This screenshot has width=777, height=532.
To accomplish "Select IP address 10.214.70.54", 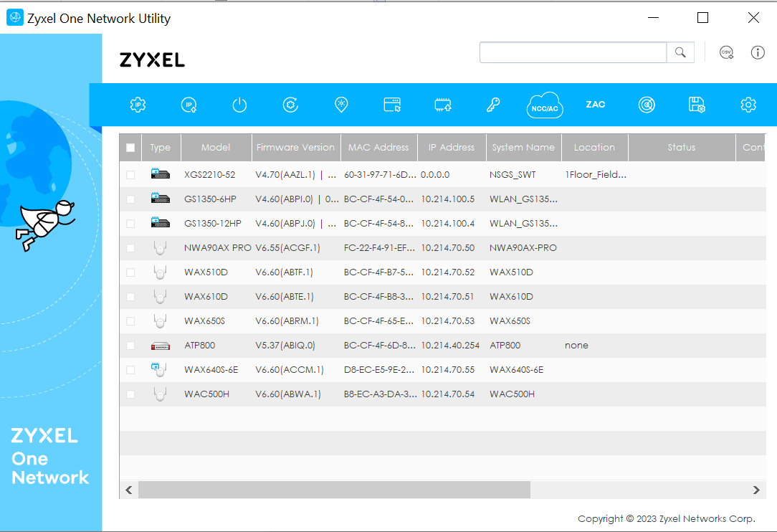I will tap(447, 394).
